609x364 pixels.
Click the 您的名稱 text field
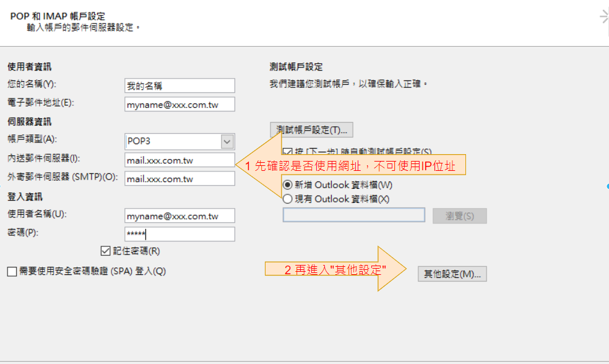pyautogui.click(x=179, y=85)
